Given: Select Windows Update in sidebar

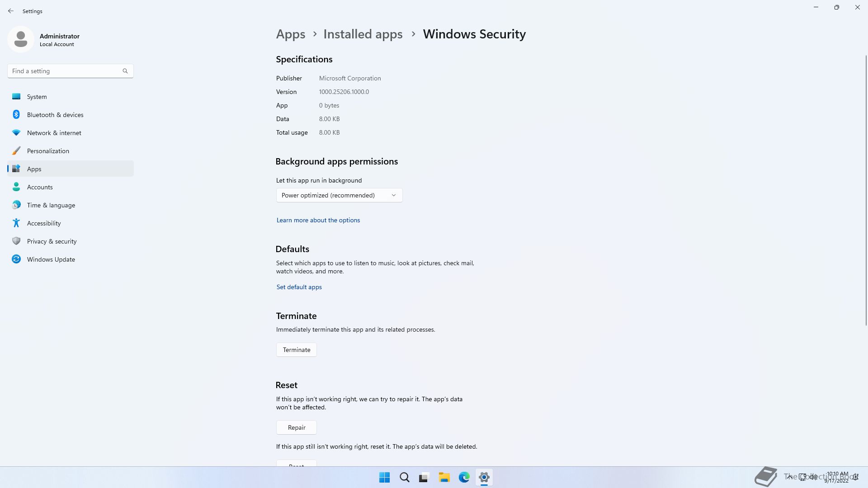Looking at the screenshot, I should pos(71,259).
